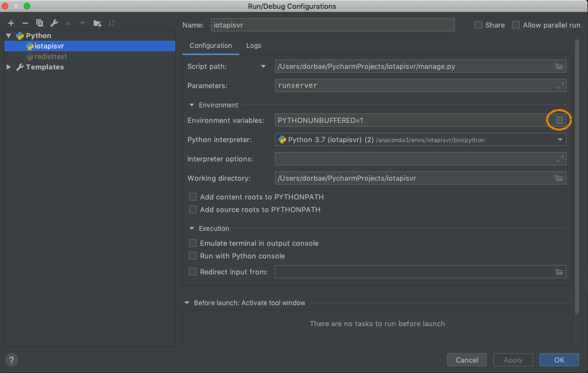Create a new configuration folder
The height and width of the screenshot is (373, 588).
click(97, 23)
